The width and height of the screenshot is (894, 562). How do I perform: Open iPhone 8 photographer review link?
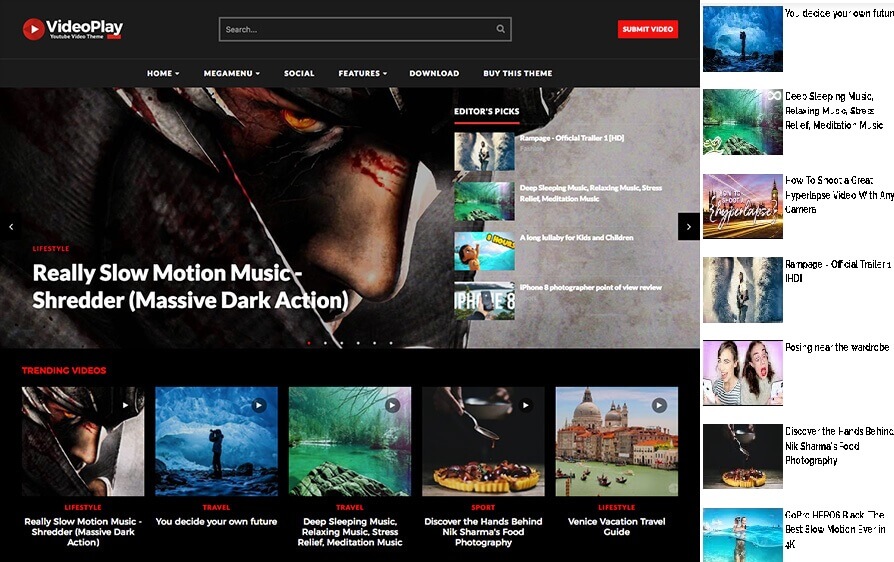point(591,287)
